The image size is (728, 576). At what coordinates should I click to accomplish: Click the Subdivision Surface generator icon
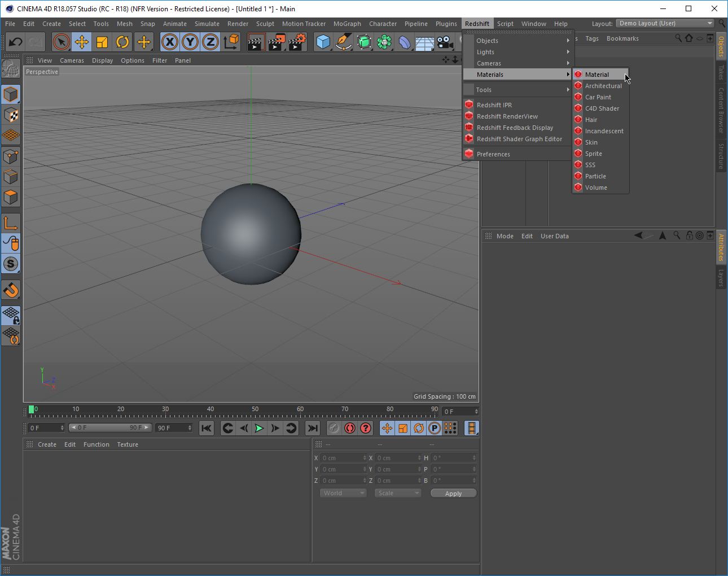coord(364,42)
